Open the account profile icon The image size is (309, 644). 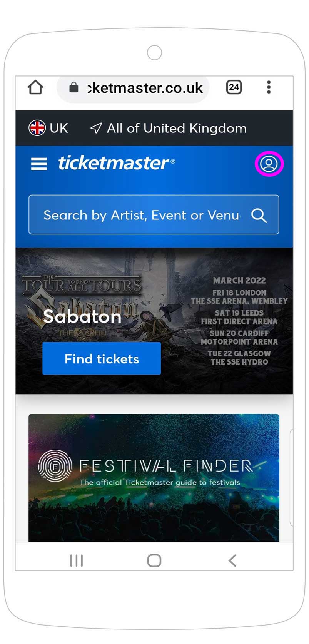(269, 164)
